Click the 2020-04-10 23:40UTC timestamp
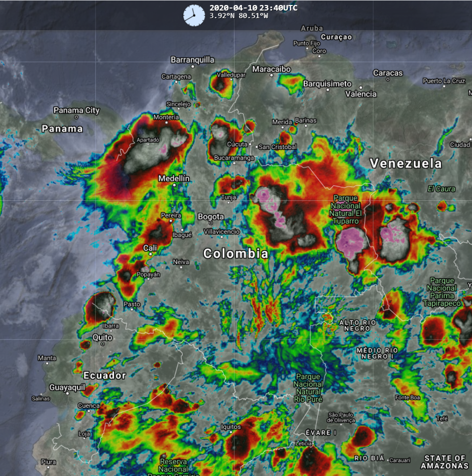 pyautogui.click(x=253, y=8)
